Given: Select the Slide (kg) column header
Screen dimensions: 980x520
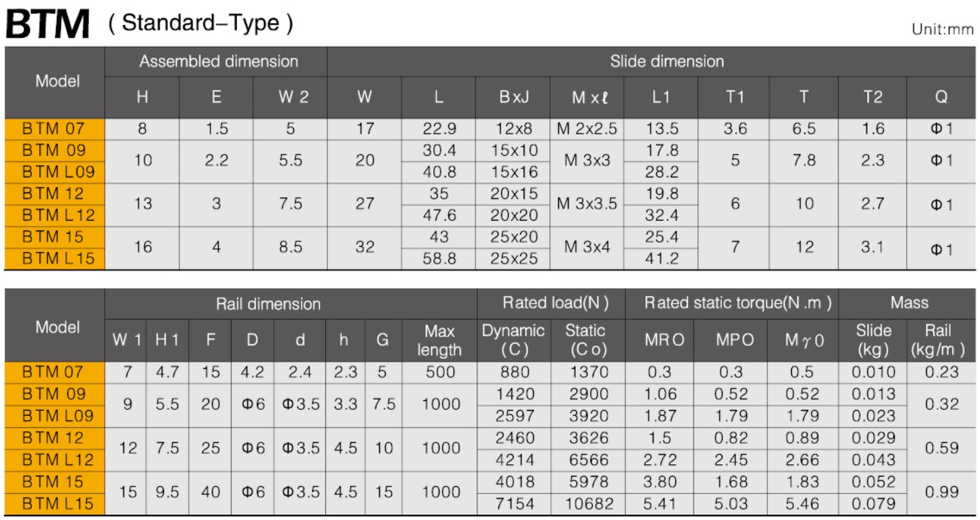Looking at the screenshot, I should tap(873, 341).
